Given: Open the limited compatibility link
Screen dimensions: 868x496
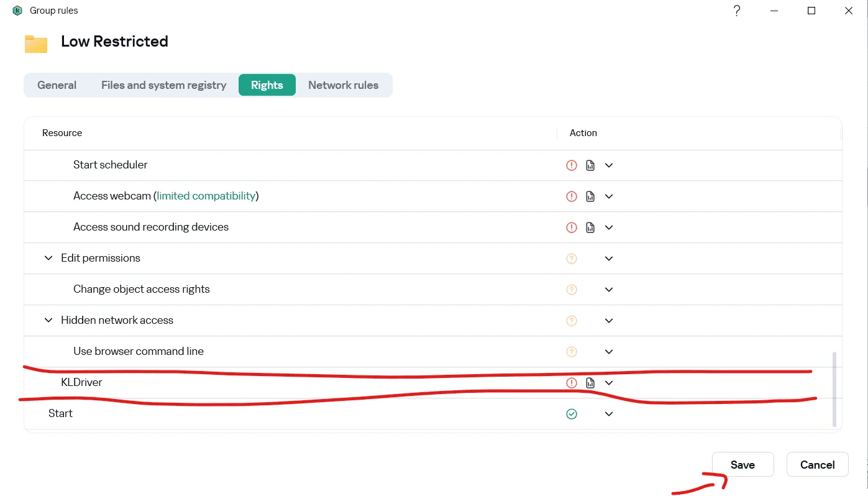Looking at the screenshot, I should tap(206, 196).
